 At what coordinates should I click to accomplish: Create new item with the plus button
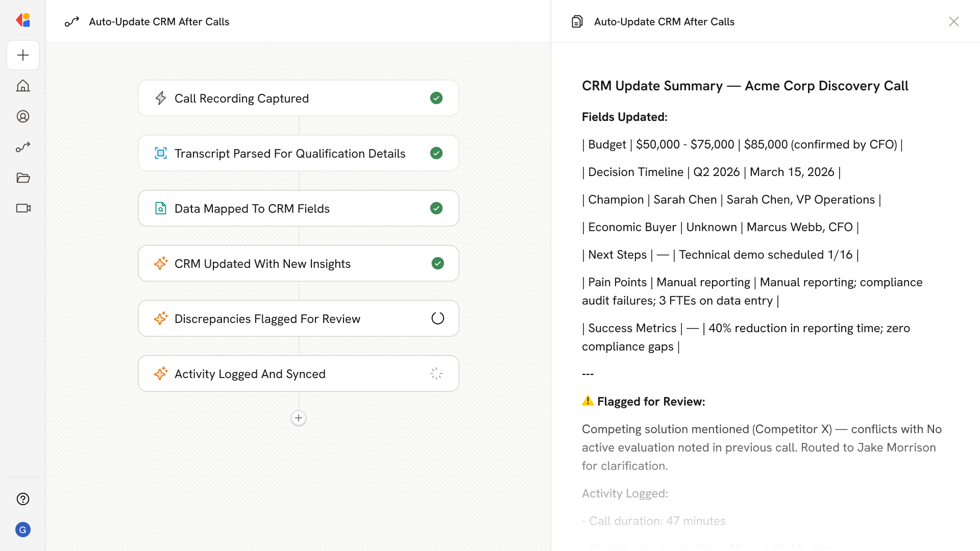tap(23, 55)
